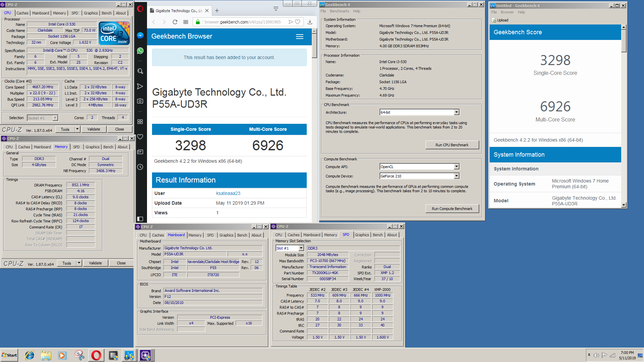Go back in Opera browser
The width and height of the screenshot is (644, 362).
pyautogui.click(x=154, y=22)
